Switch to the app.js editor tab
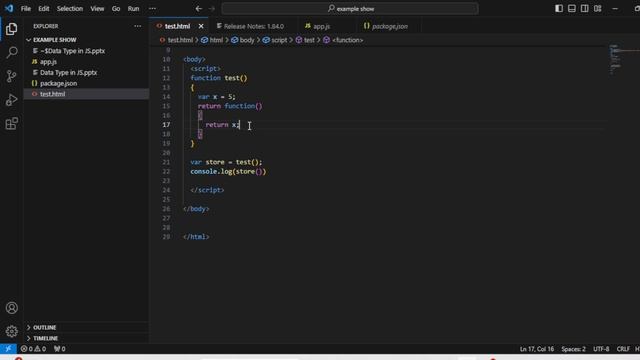 pos(322,26)
